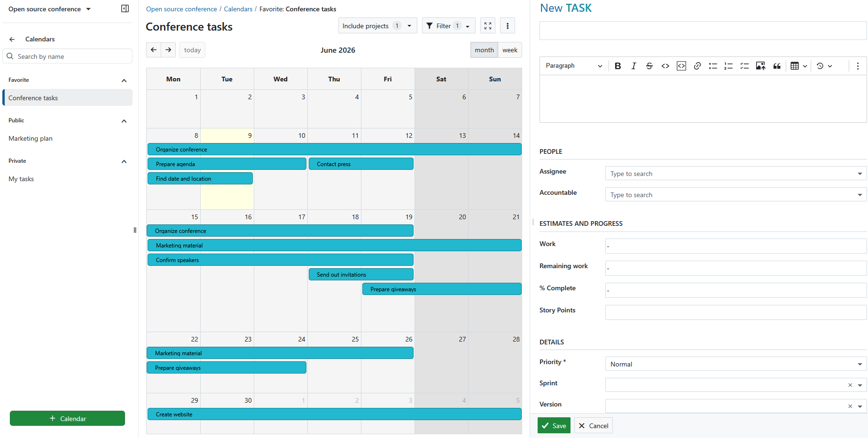Insert block quote
This screenshot has width=868, height=438.
click(777, 66)
